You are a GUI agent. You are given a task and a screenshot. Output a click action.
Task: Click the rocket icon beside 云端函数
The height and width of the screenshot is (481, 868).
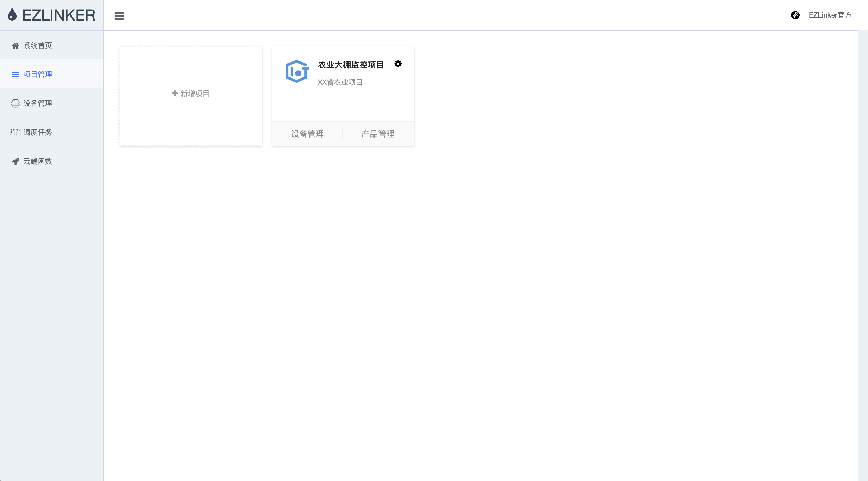point(15,161)
